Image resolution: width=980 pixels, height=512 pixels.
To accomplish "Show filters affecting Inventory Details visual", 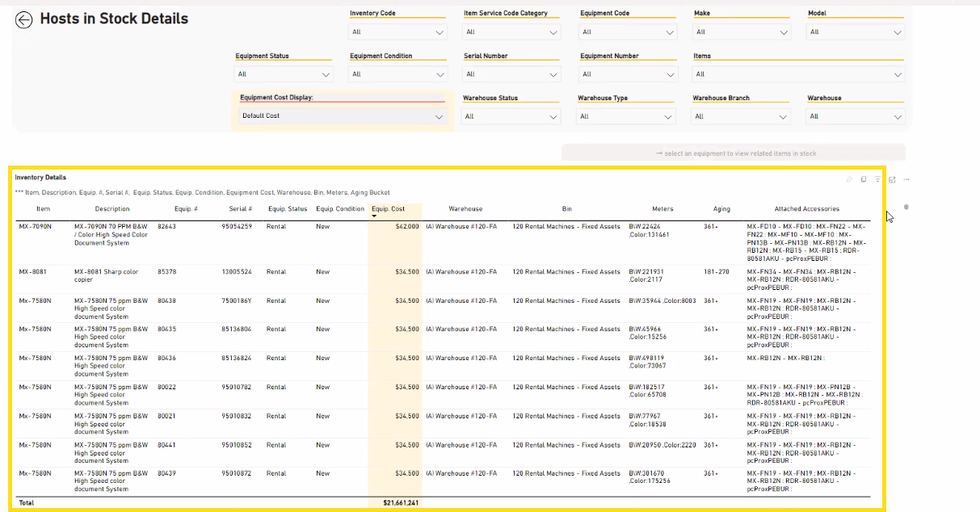I will [x=877, y=179].
